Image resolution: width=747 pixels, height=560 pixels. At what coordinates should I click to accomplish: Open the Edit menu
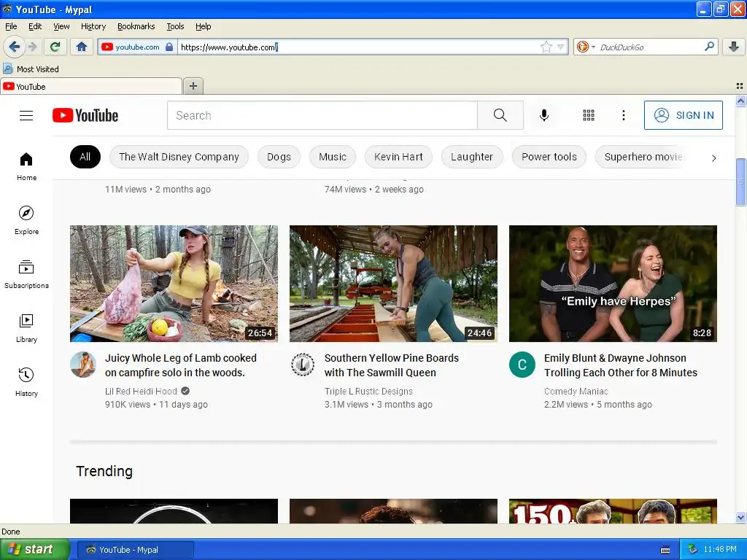click(x=35, y=26)
